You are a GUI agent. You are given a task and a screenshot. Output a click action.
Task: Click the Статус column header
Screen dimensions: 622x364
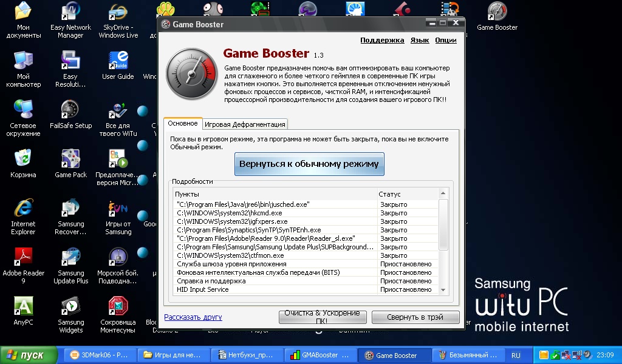408,194
